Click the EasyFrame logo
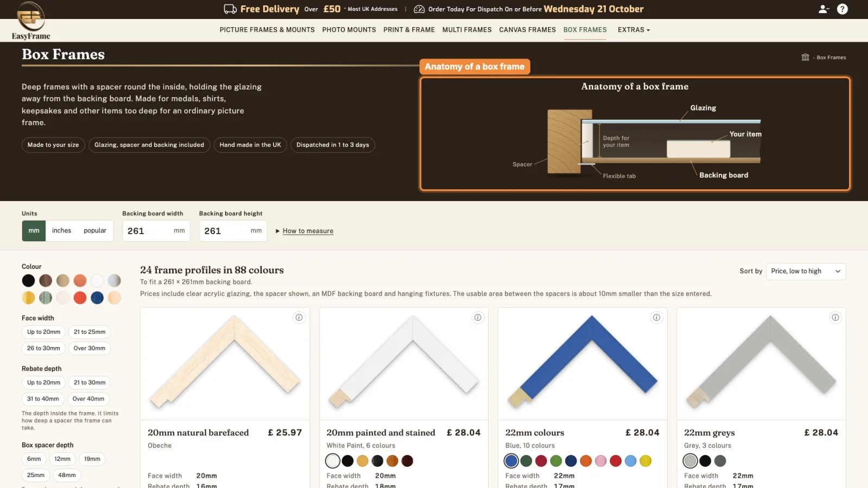 coord(31,21)
